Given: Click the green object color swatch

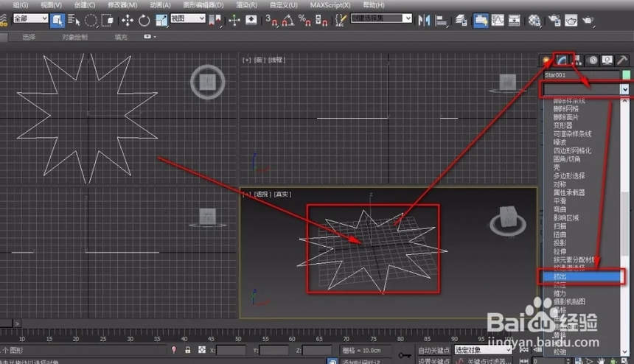Looking at the screenshot, I should [x=626, y=74].
